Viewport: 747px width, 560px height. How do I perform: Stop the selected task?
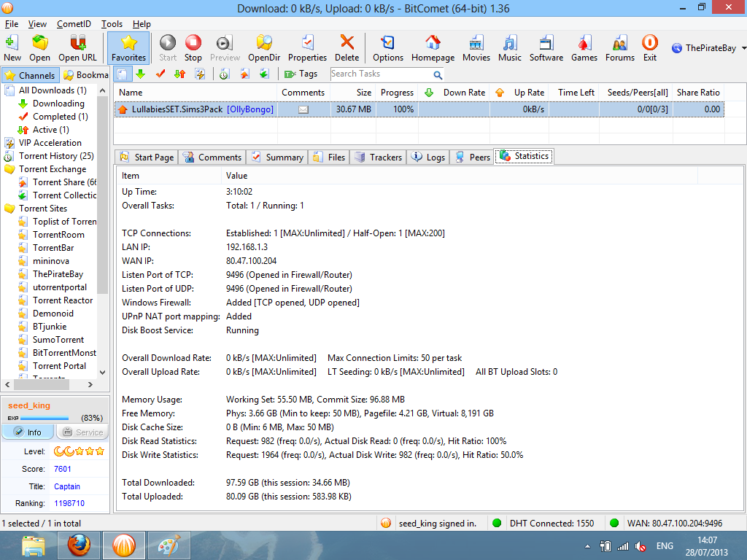[193, 47]
